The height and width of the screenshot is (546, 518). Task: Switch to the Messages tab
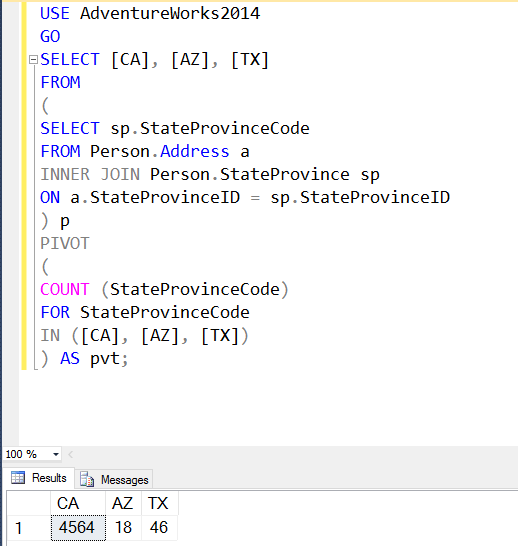point(114,479)
